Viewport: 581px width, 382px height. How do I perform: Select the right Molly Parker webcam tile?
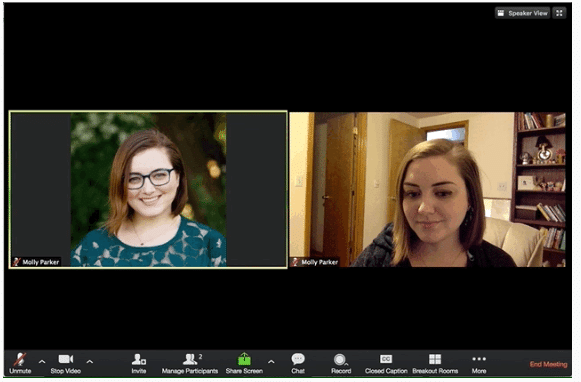click(x=428, y=189)
